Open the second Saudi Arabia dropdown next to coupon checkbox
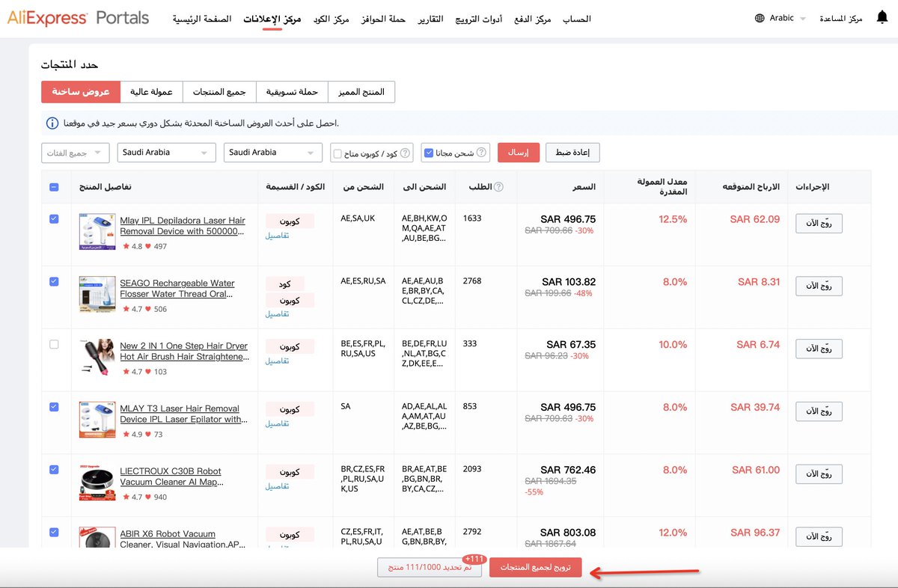The width and height of the screenshot is (898, 588). point(272,153)
